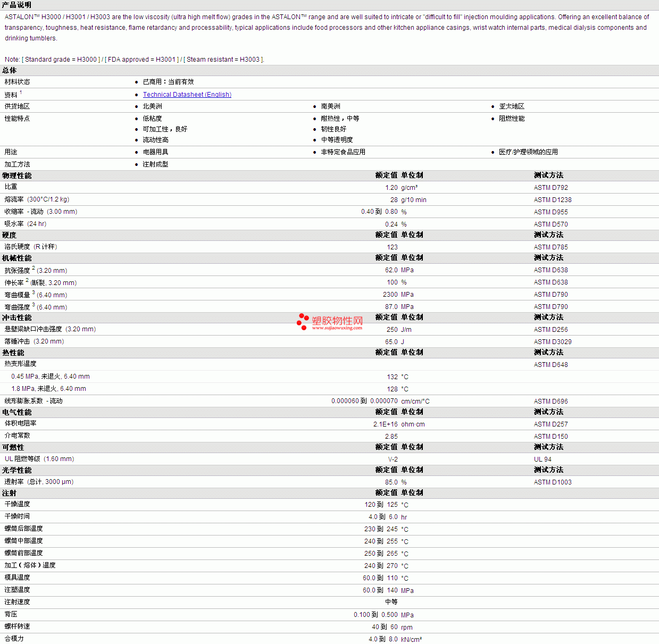Select the ASTM D570 test method

551,224
